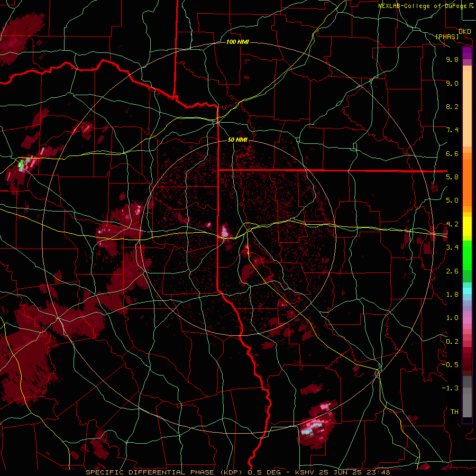
Task: Click the [PHAS] units label
Action: [447, 36]
